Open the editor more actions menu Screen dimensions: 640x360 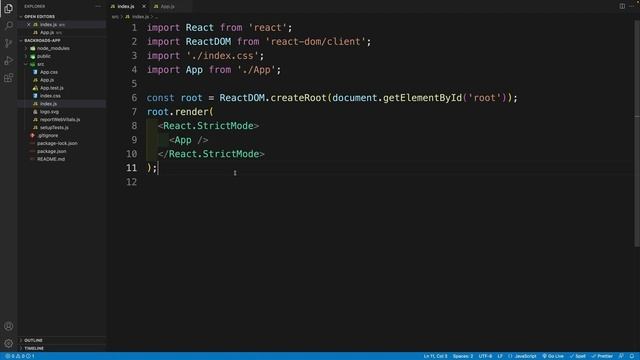click(632, 6)
